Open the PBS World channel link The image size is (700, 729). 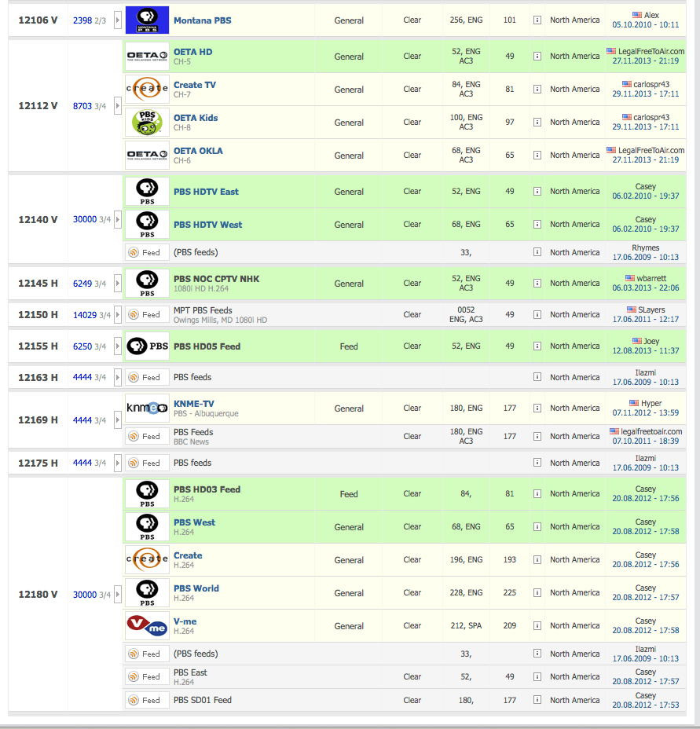[196, 588]
